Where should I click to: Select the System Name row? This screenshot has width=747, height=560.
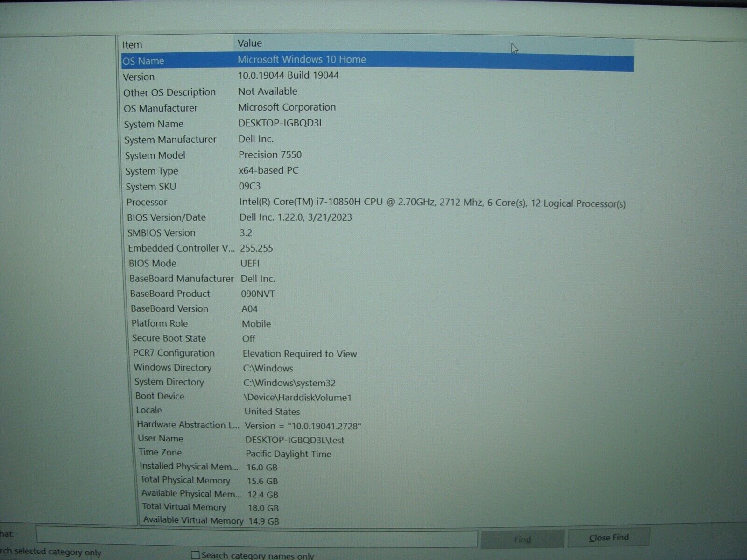pyautogui.click(x=377, y=124)
